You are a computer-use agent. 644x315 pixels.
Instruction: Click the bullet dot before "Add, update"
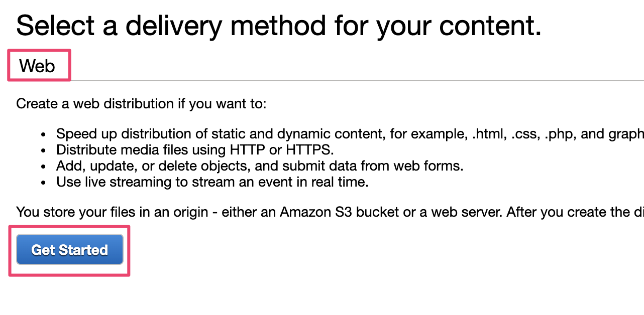pyautogui.click(x=45, y=167)
